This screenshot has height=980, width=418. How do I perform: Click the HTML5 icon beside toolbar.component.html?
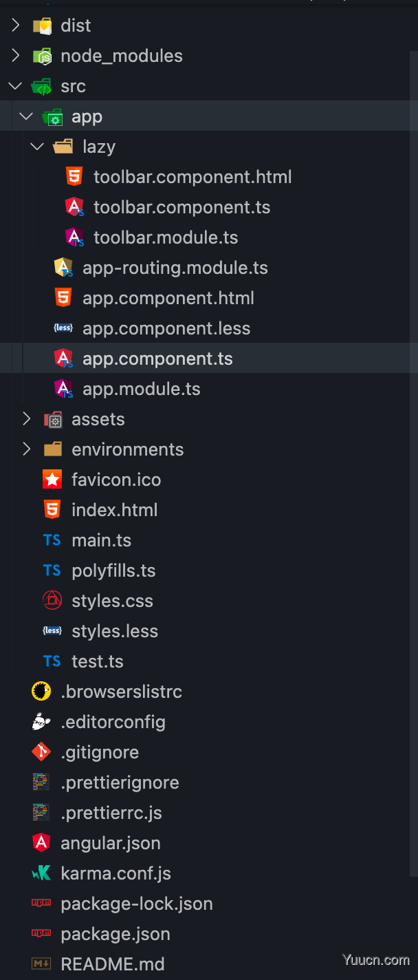74,177
